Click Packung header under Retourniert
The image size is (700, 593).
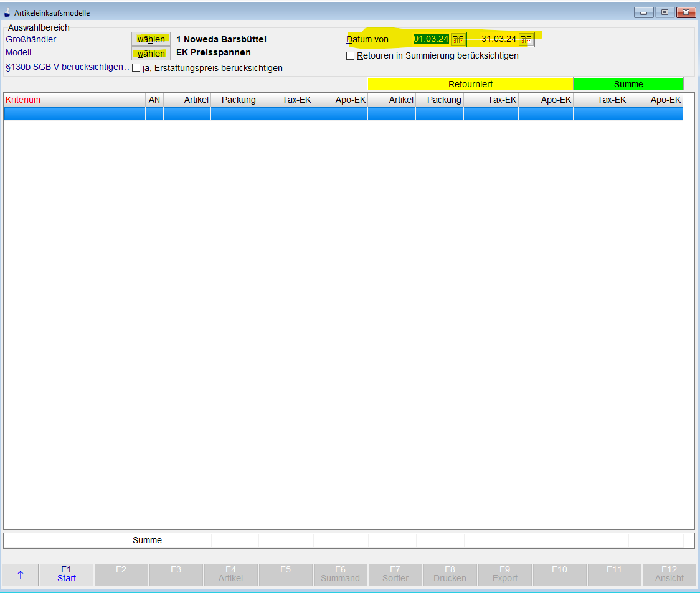(x=440, y=100)
